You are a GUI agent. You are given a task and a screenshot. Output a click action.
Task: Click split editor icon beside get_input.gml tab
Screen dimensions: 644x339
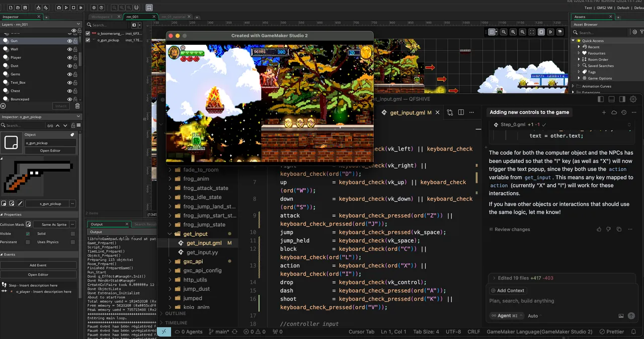pos(461,113)
